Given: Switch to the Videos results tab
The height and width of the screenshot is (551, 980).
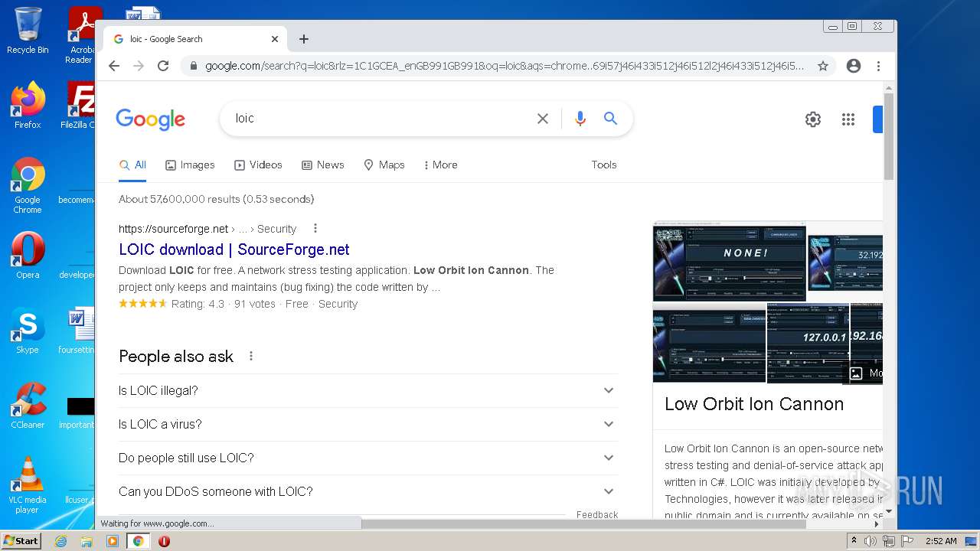Looking at the screenshot, I should [258, 165].
